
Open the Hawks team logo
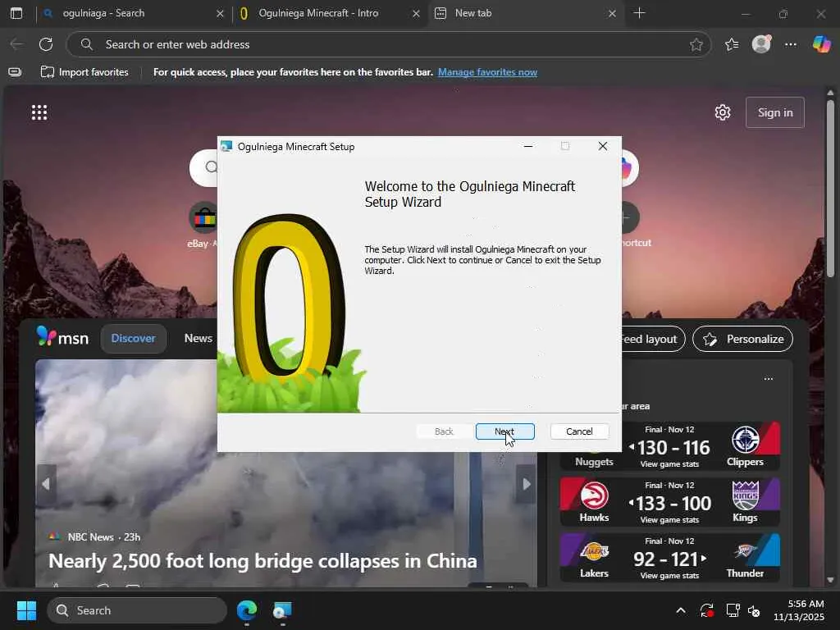point(594,495)
